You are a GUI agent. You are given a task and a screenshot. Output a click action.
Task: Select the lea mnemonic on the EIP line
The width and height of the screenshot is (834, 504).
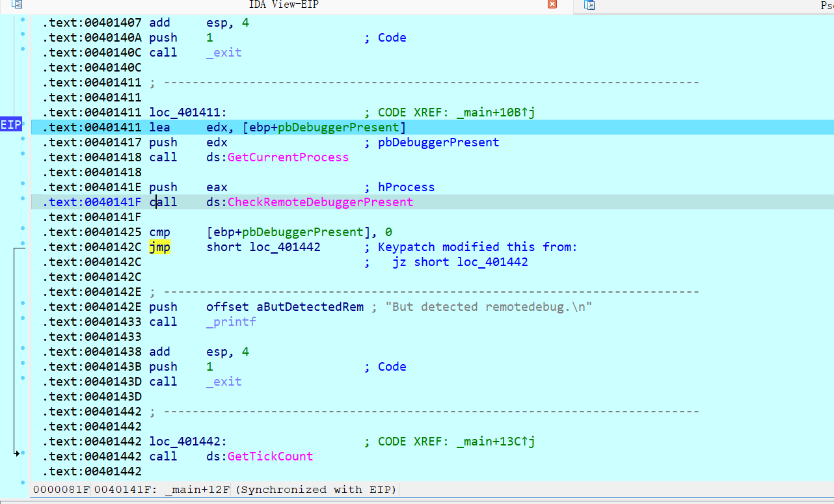pos(160,127)
